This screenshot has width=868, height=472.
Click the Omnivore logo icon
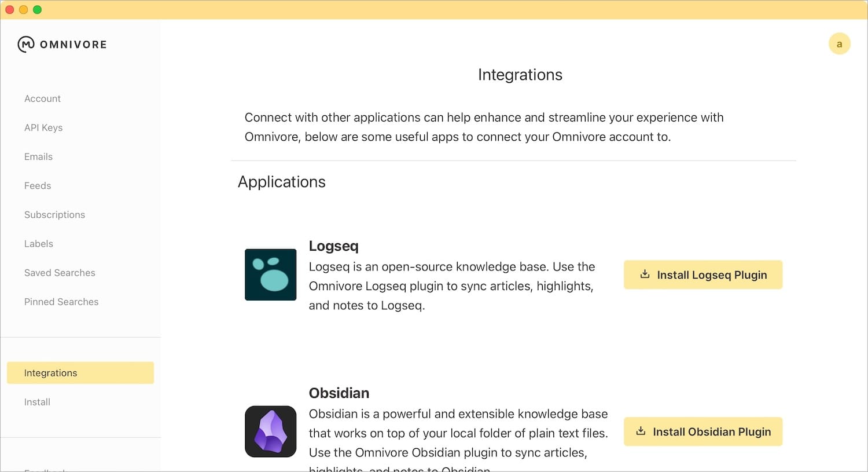coord(26,44)
